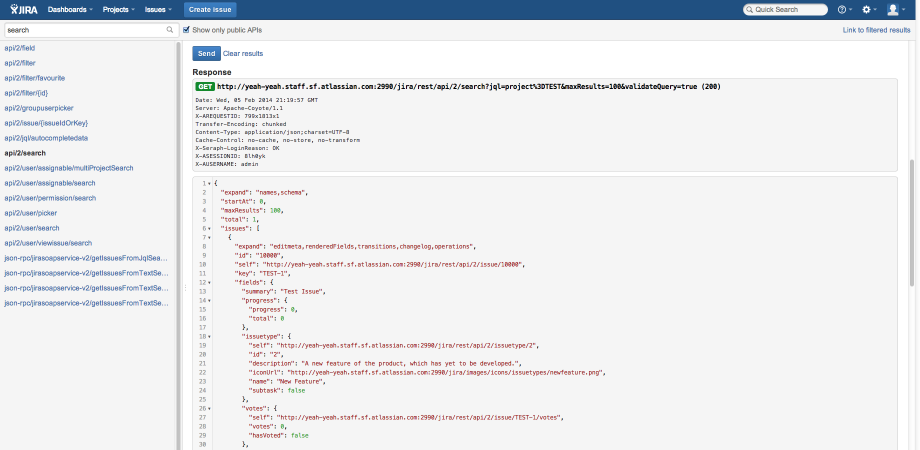Click the magnifier icon in API search box
The width and height of the screenshot is (920, 450).
(x=170, y=29)
